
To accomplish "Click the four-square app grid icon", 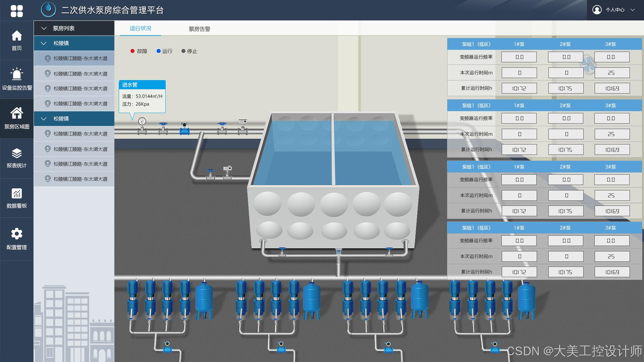I will click(x=16, y=11).
